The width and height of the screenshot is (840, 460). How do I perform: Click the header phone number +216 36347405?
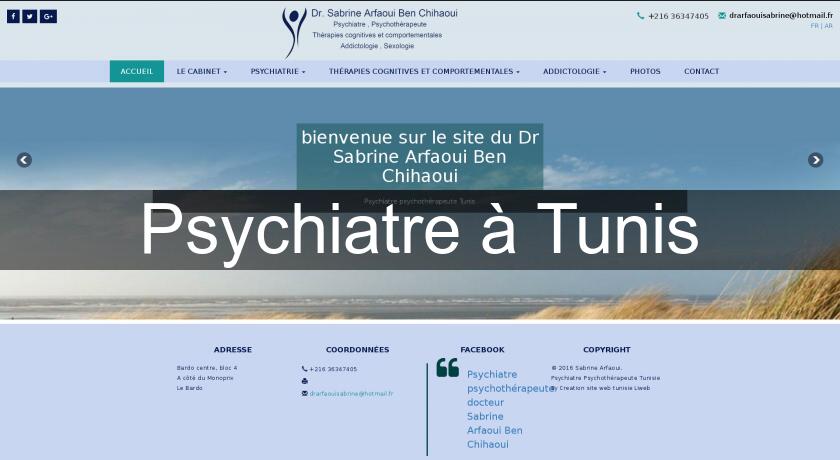point(678,16)
